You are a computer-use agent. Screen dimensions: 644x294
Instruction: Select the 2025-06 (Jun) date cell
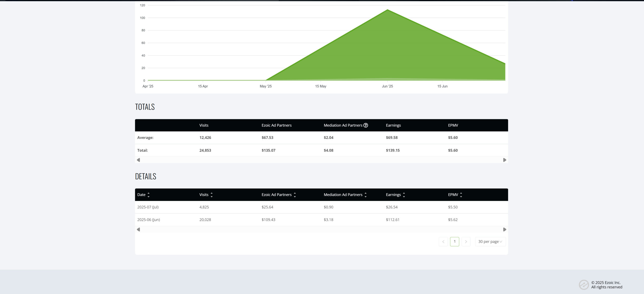coord(149,220)
